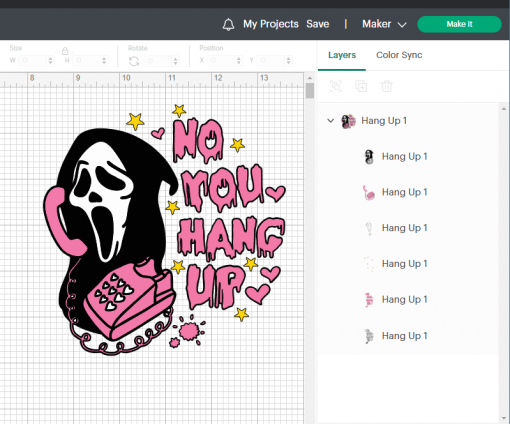Open My Projects
The image size is (510, 424).
(271, 24)
